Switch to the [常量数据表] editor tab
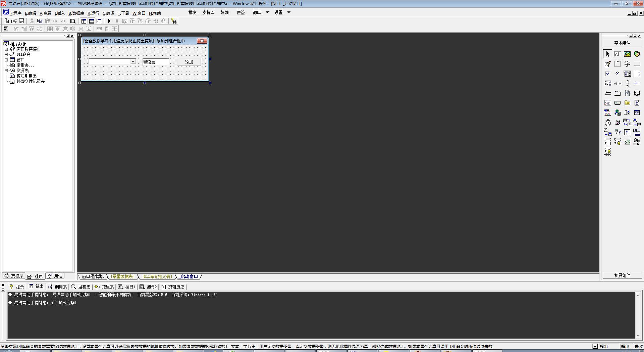Viewport: 644px width, 352px height. (123, 276)
